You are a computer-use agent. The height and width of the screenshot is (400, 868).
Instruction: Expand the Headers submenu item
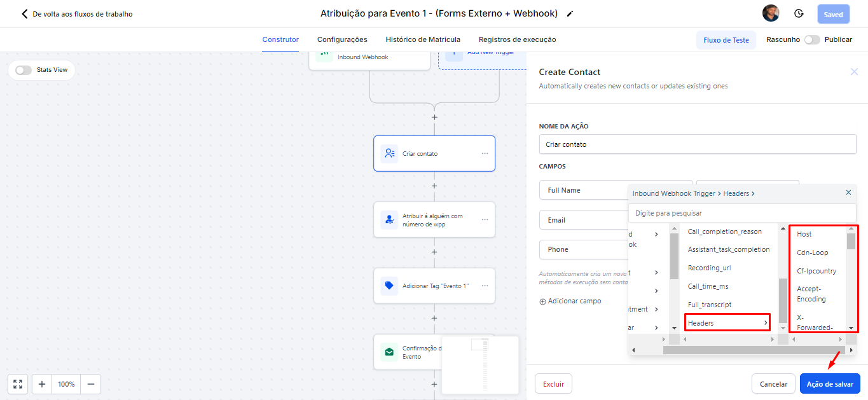coord(727,323)
